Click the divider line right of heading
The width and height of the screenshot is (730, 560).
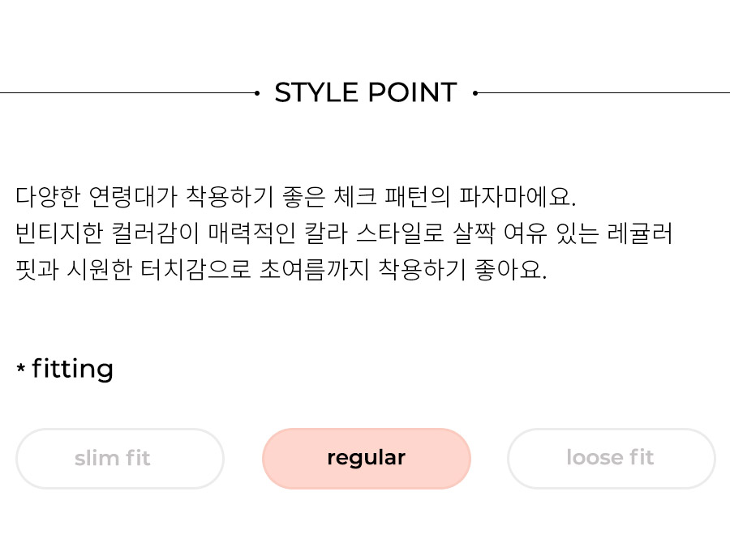pos(603,93)
